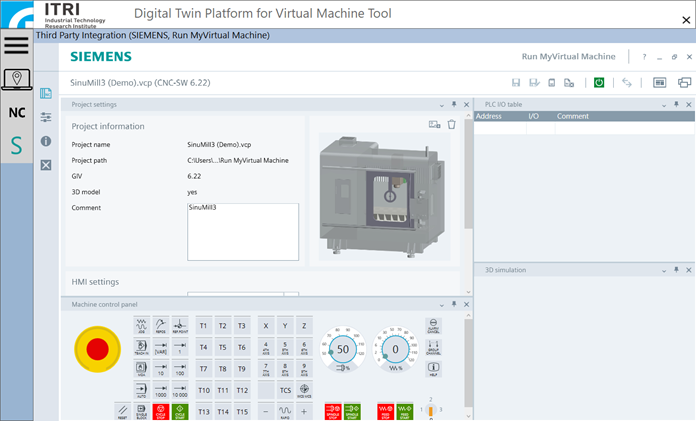Image resolution: width=696 pixels, height=421 pixels.
Task: Click the Comment text field containing SinuMill3
Action: click(243, 231)
